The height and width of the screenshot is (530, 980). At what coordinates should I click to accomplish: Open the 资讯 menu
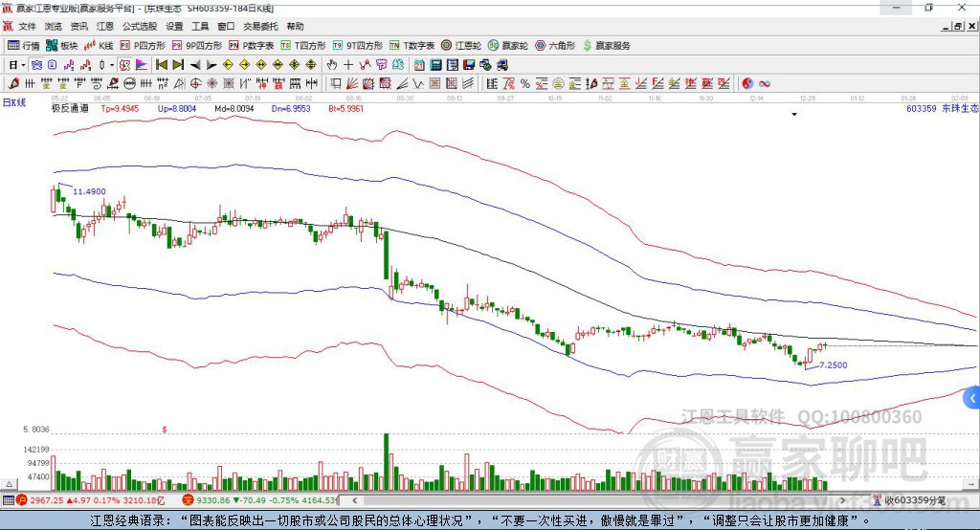click(78, 26)
